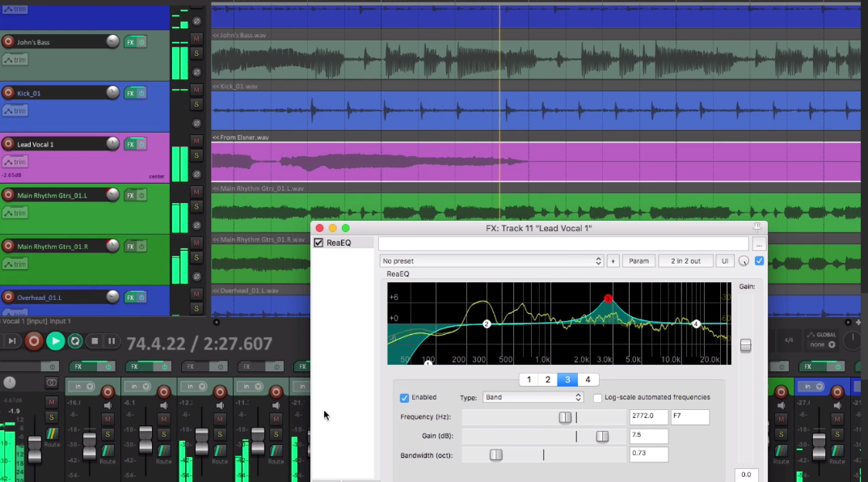Select ReaEQ band tab 2
The width and height of the screenshot is (868, 482).
click(x=548, y=379)
